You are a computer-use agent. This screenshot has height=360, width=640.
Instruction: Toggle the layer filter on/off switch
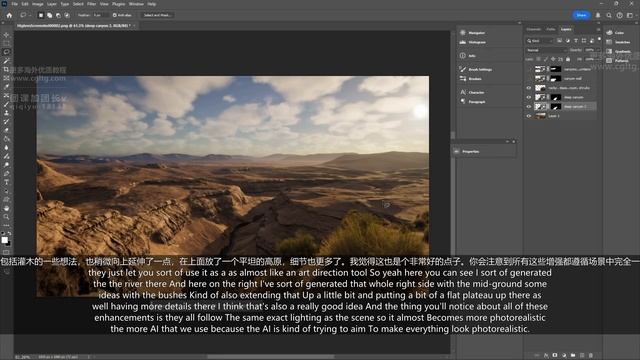(x=599, y=39)
